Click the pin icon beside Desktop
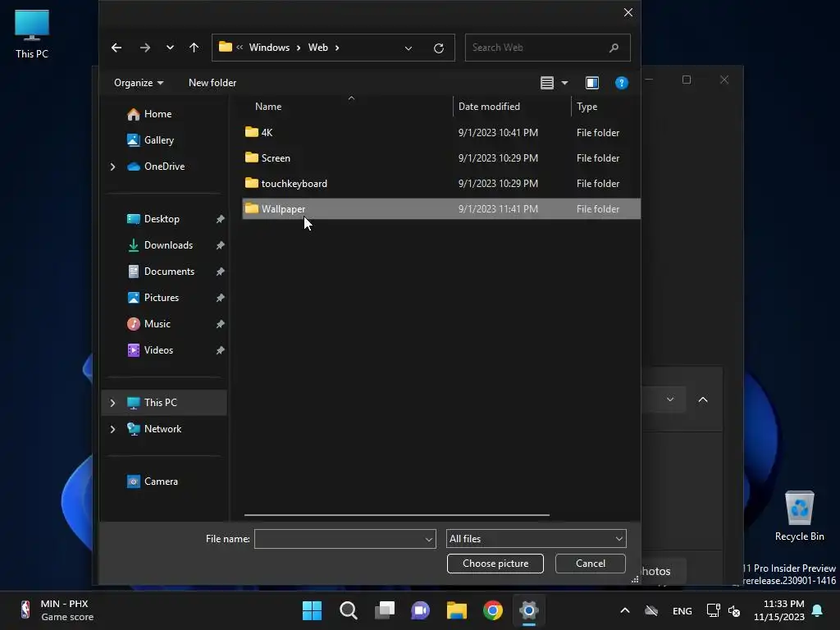 (x=220, y=219)
